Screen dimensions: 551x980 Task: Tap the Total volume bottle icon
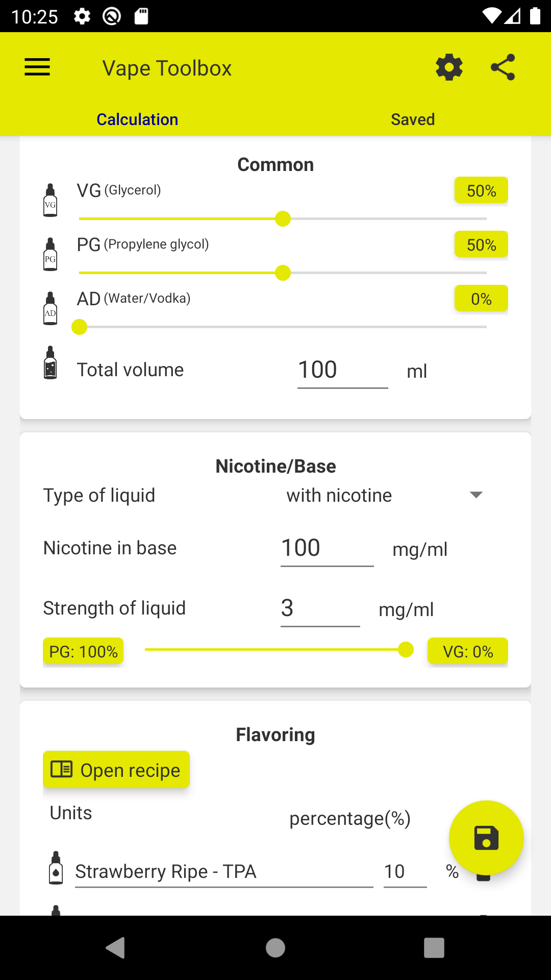click(x=50, y=362)
